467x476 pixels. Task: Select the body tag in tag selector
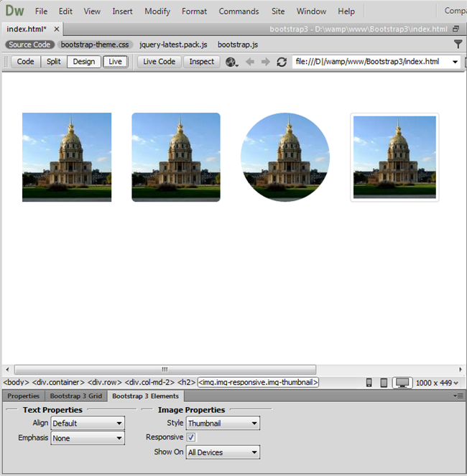tap(16, 382)
